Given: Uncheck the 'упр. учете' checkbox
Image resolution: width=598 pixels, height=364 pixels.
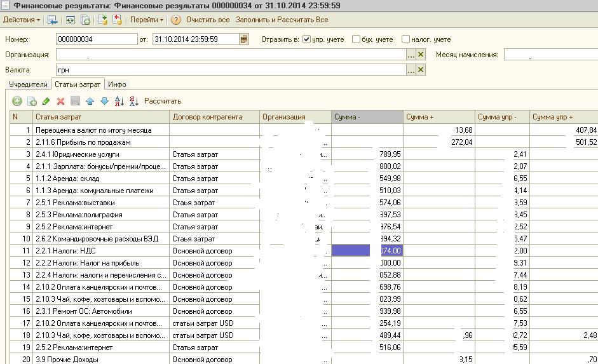Looking at the screenshot, I should tap(307, 39).
